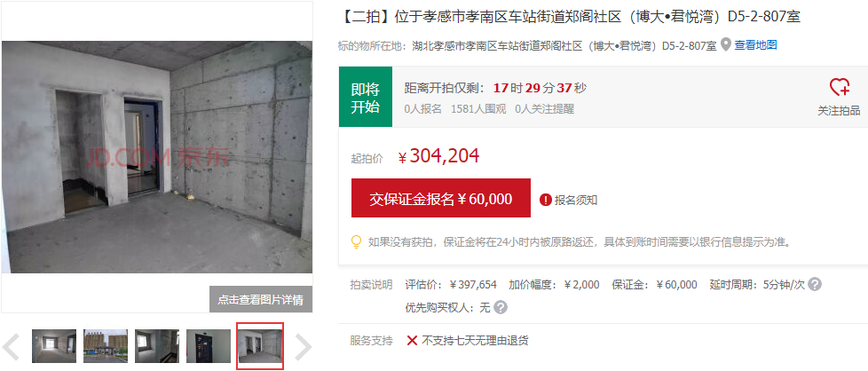The image size is (868, 371).
Task: Go to previous thumbnails with left arrow
Action: pos(12,347)
